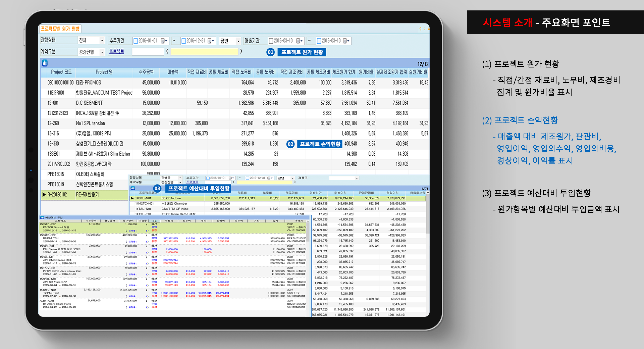Select row 0201000100100 테라 PROMOS
Image resolution: width=644 pixels, height=349 pixels.
point(235,83)
